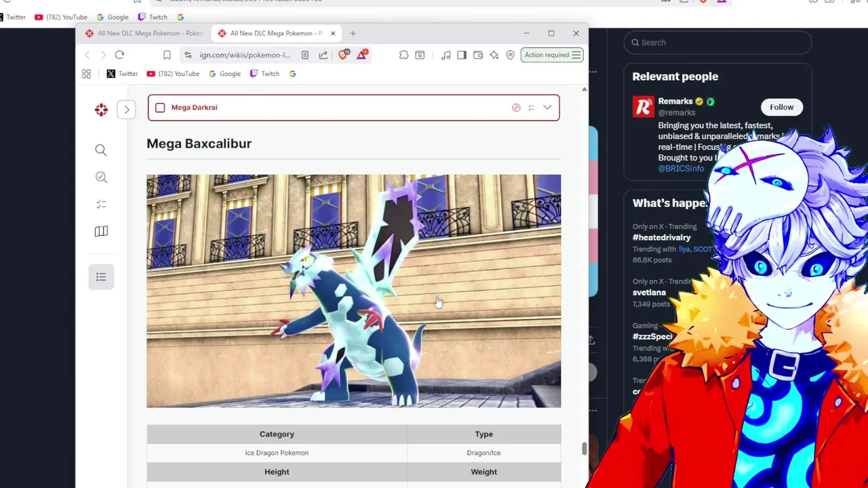
Task: Click the Height table header
Action: coord(277,472)
